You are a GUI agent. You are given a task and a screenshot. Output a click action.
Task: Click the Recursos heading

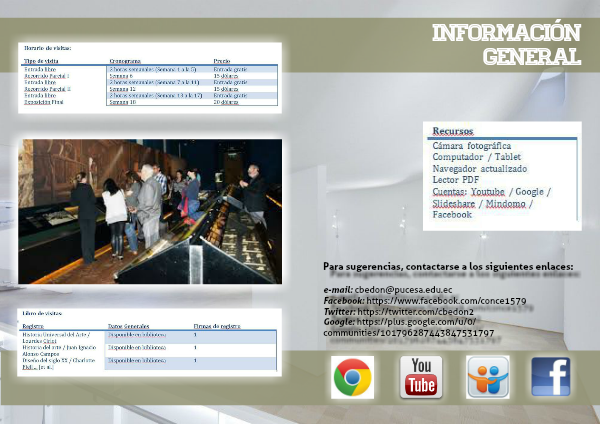[x=453, y=131]
